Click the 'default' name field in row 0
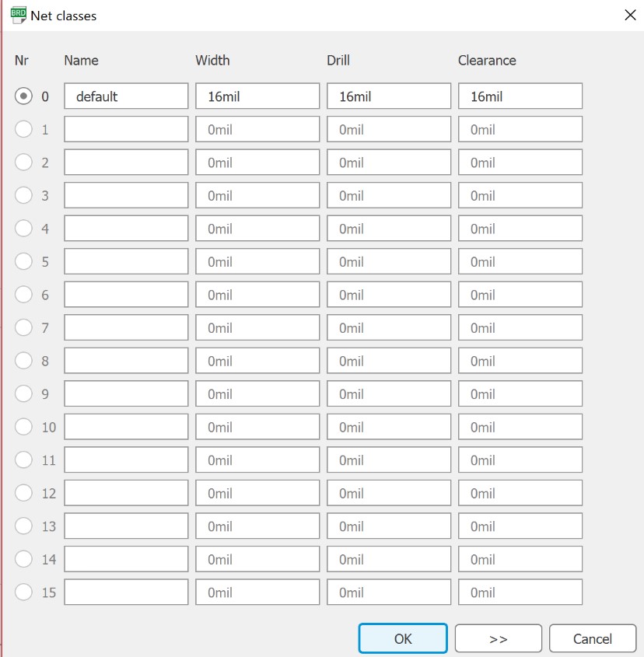 pos(126,96)
